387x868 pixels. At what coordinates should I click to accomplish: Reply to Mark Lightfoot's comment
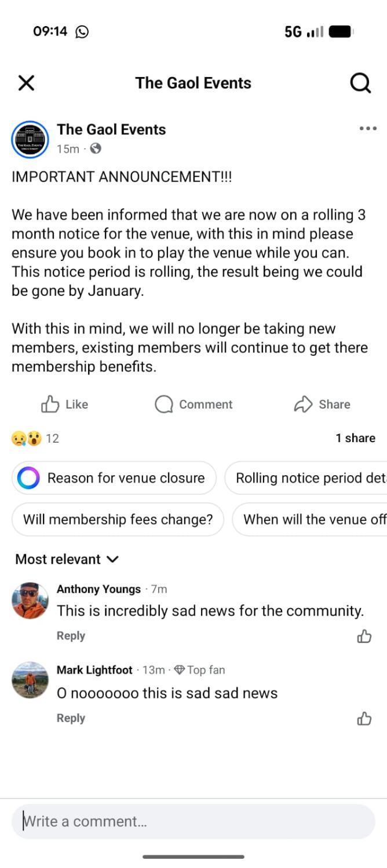pyautogui.click(x=71, y=718)
